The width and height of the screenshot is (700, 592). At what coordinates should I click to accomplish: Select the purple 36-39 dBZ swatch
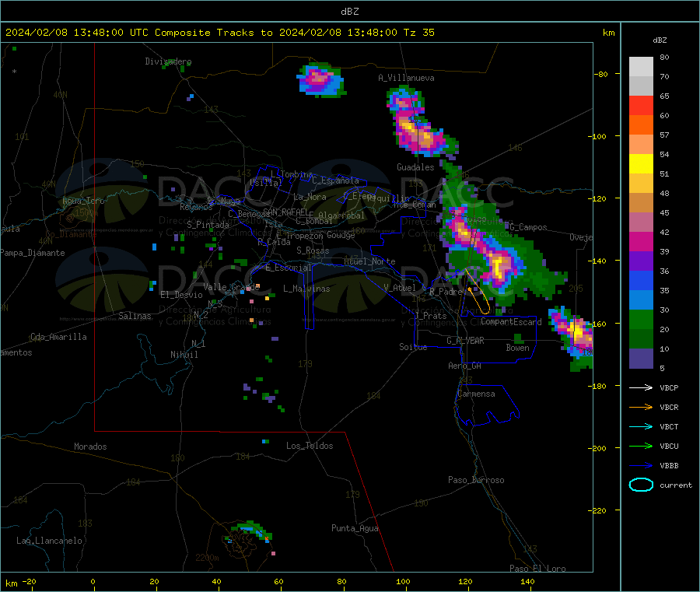pos(641,261)
